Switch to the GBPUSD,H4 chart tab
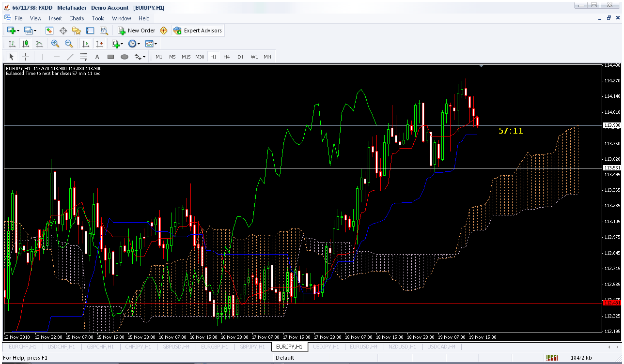The width and height of the screenshot is (624, 364). tap(176, 347)
